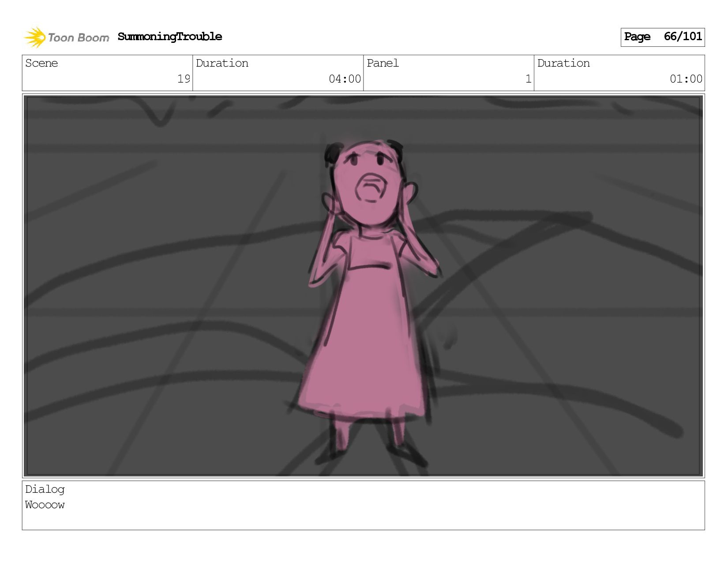Click the storyboard panel drawing of the girl
Screen dimensions: 728x563
364,286
